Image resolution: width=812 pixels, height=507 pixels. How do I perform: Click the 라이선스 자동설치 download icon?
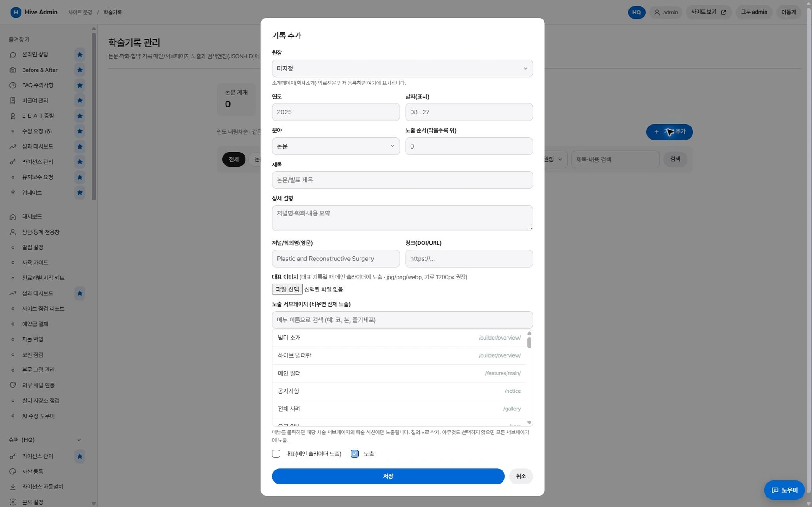(13, 487)
